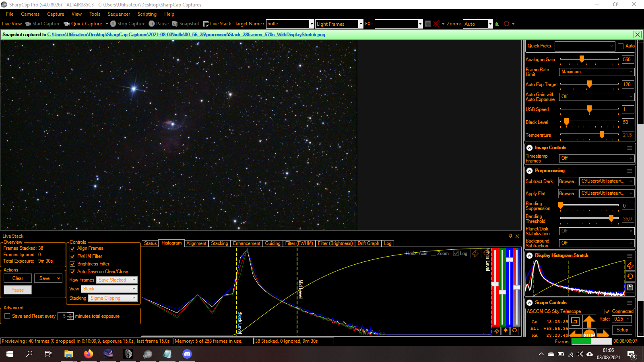Screen dimensions: 644x362
Task: Adjust the Analogue Gain slider handle
Action: click(582, 59)
